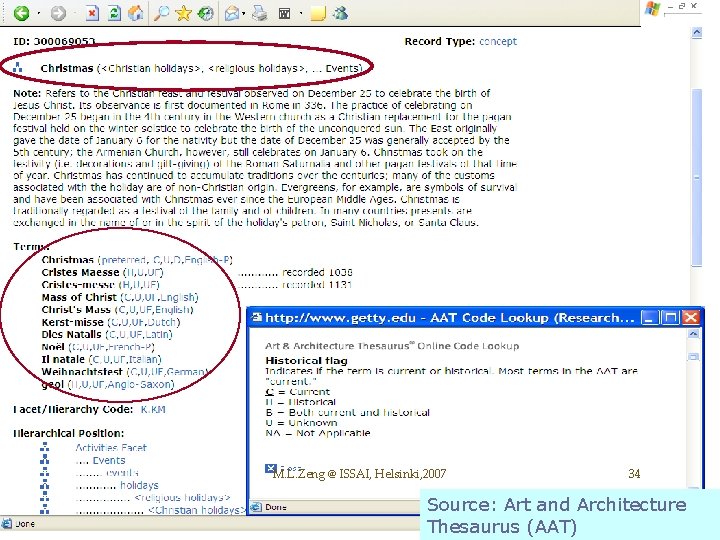
Task: Open Search with the magnifier icon
Action: pyautogui.click(x=161, y=13)
